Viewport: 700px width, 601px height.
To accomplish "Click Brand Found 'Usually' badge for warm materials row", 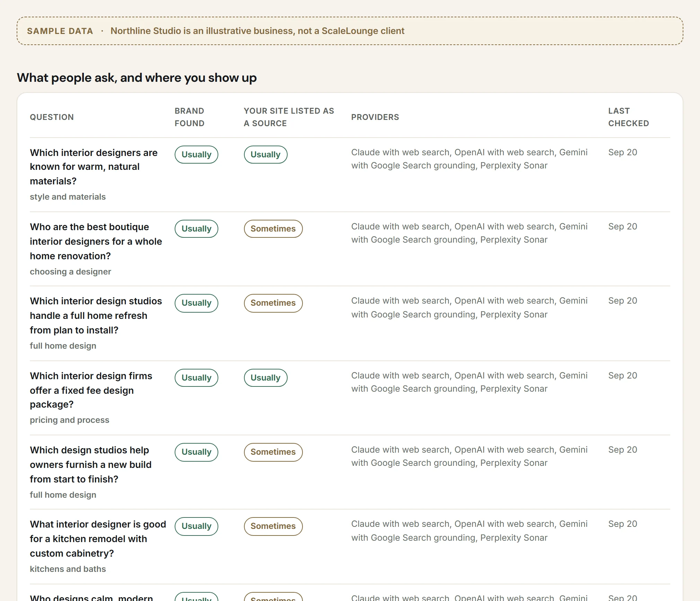I will [196, 155].
